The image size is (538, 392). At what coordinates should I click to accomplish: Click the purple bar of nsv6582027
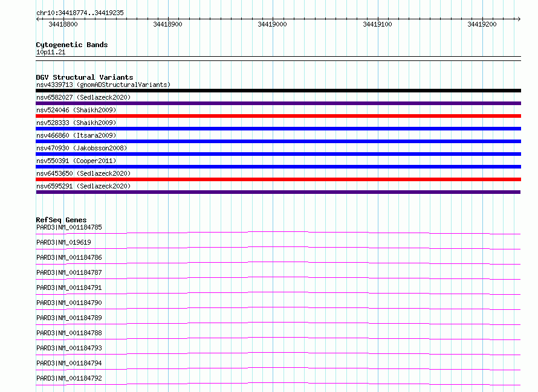[x=278, y=103]
